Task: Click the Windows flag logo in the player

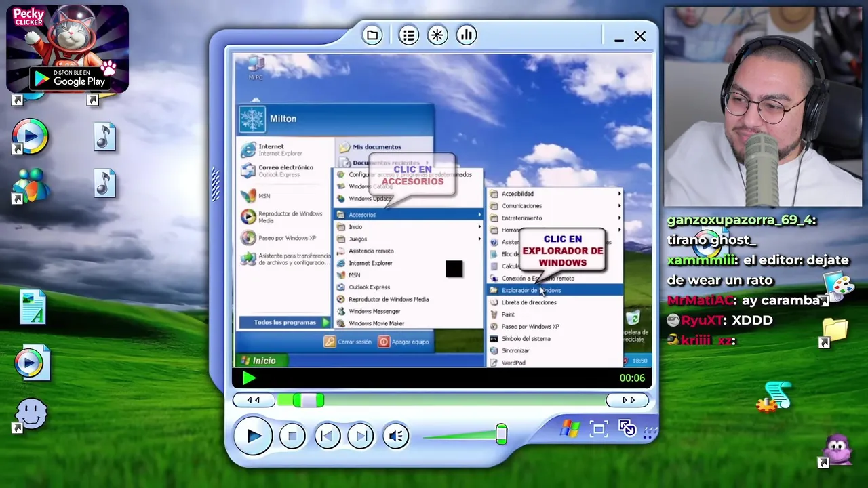Action: pyautogui.click(x=570, y=428)
